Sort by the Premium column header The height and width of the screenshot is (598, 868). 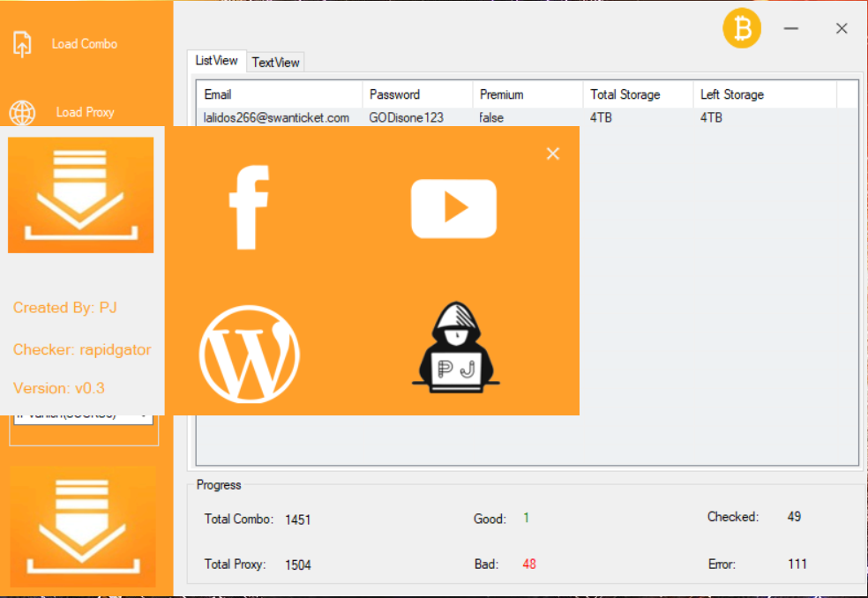click(528, 94)
